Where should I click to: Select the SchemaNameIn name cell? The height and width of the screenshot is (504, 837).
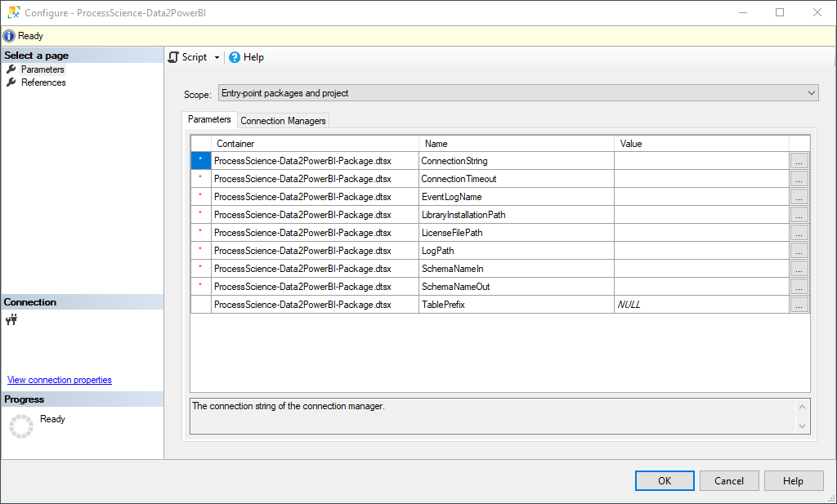point(517,268)
